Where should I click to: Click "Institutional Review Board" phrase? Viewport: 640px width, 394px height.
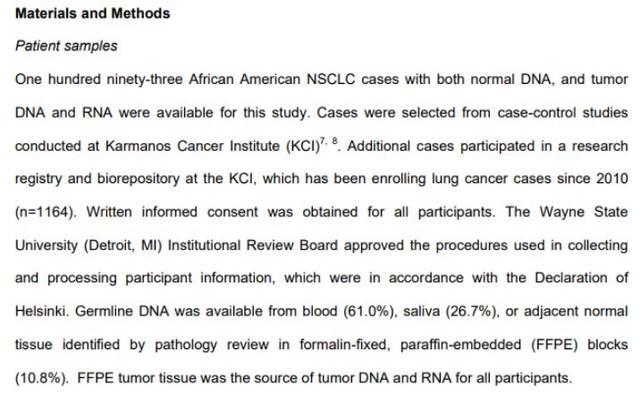tap(253, 245)
